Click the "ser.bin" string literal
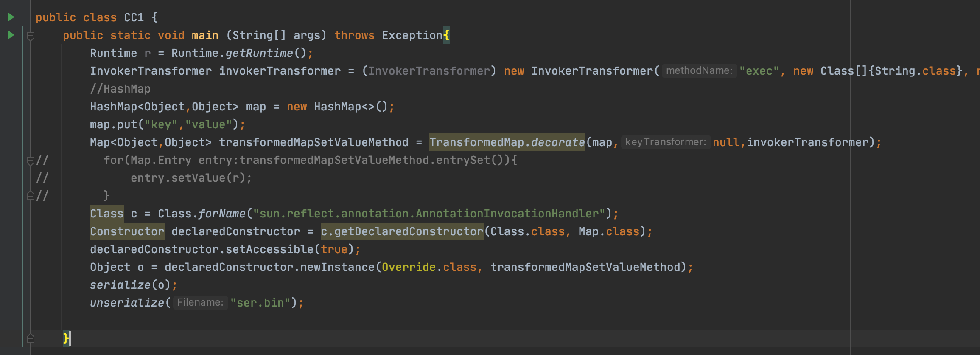This screenshot has width=980, height=355. [260, 303]
